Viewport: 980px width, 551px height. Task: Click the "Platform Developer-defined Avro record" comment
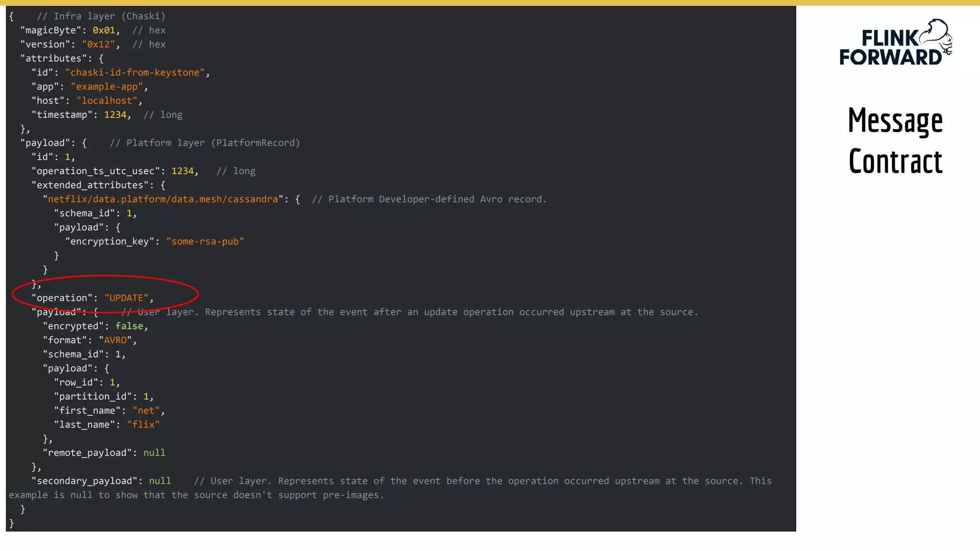pos(429,199)
